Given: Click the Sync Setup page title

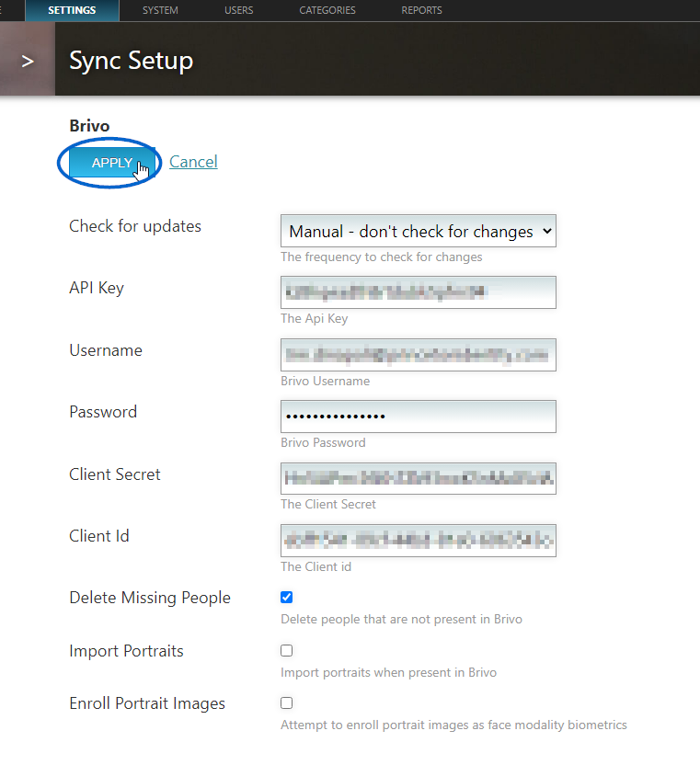Looking at the screenshot, I should coord(132,61).
